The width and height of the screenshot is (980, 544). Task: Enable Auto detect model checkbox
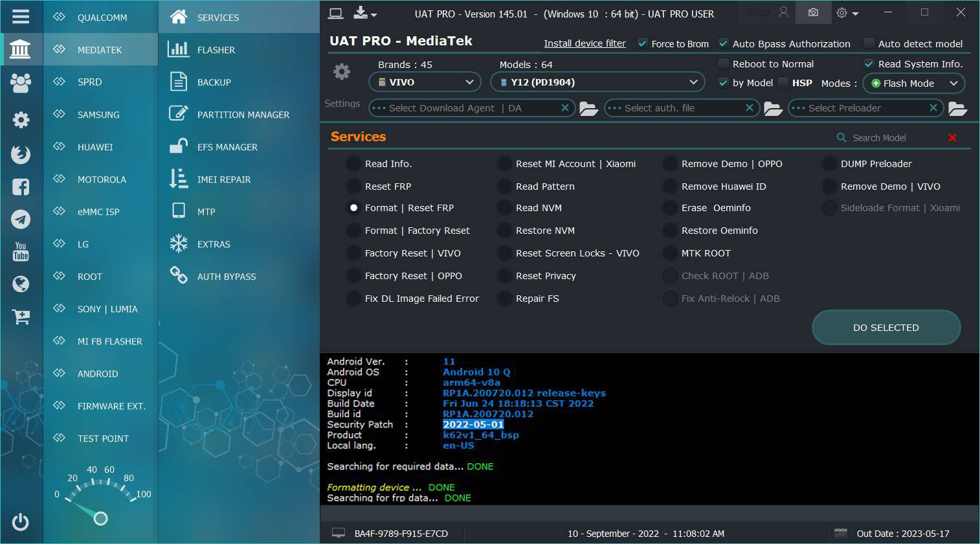tap(869, 44)
